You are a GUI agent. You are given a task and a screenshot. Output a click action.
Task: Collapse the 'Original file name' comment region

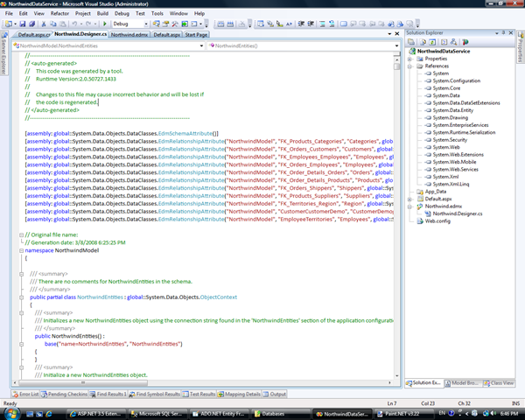point(21,235)
